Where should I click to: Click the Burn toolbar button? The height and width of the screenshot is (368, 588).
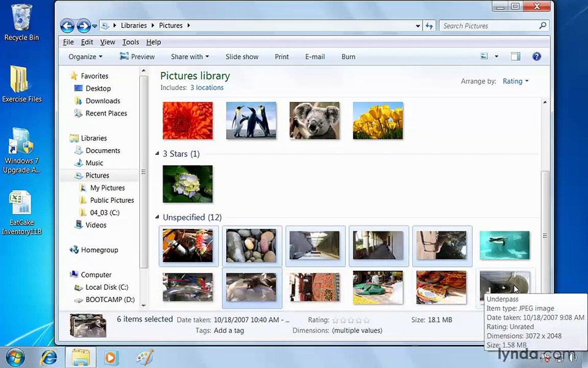pyautogui.click(x=349, y=57)
